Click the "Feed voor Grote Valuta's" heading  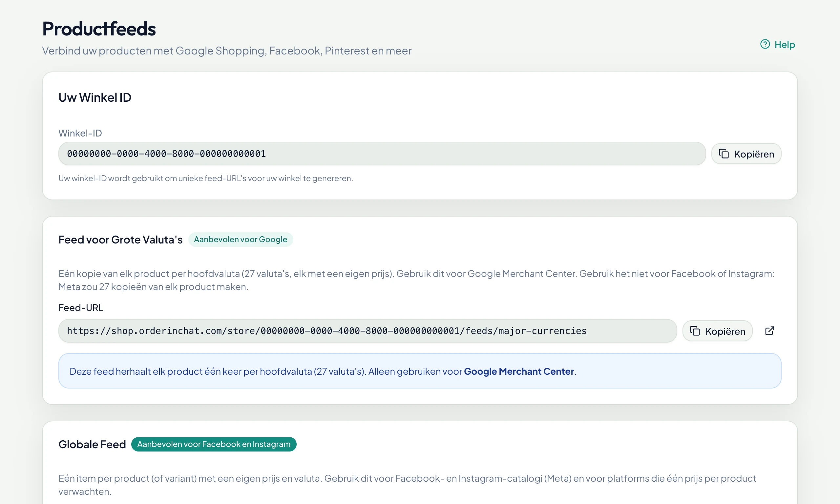point(120,240)
